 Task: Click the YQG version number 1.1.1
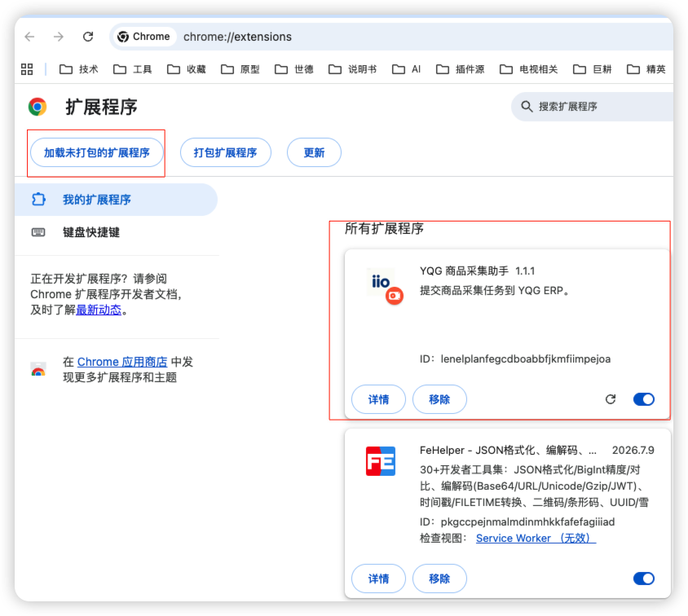(x=525, y=271)
